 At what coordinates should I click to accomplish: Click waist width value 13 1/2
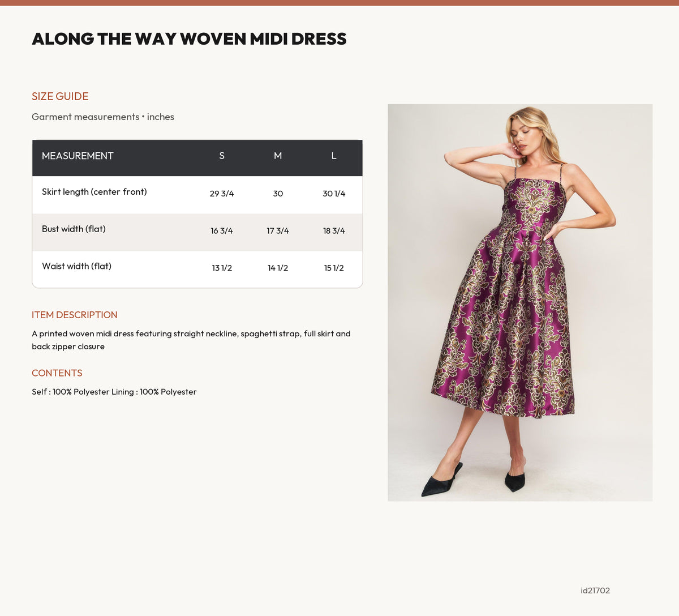pyautogui.click(x=222, y=268)
